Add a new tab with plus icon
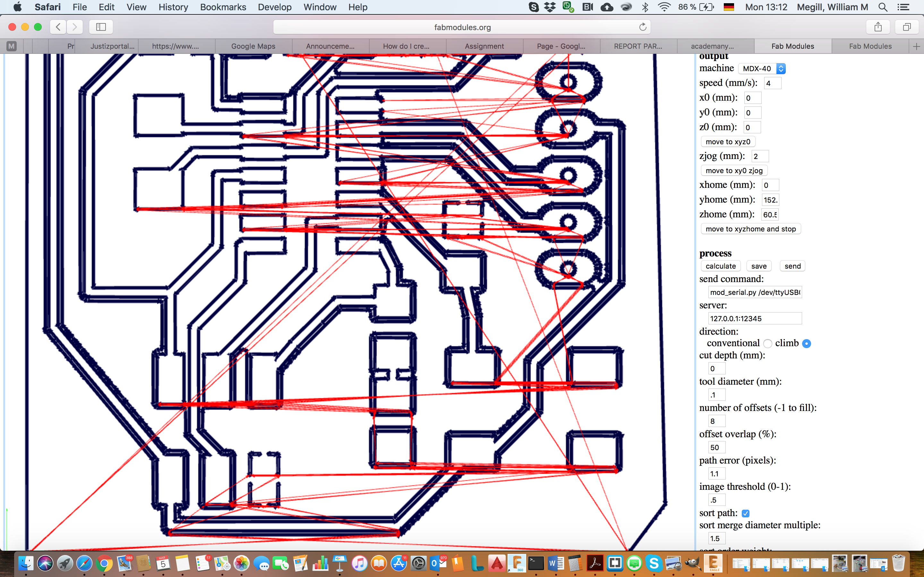This screenshot has width=924, height=577. 916,46
